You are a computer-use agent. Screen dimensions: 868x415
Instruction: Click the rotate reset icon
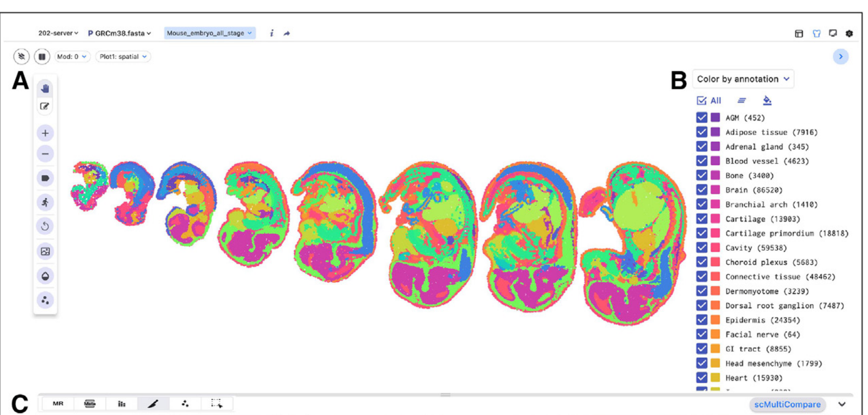(x=45, y=226)
